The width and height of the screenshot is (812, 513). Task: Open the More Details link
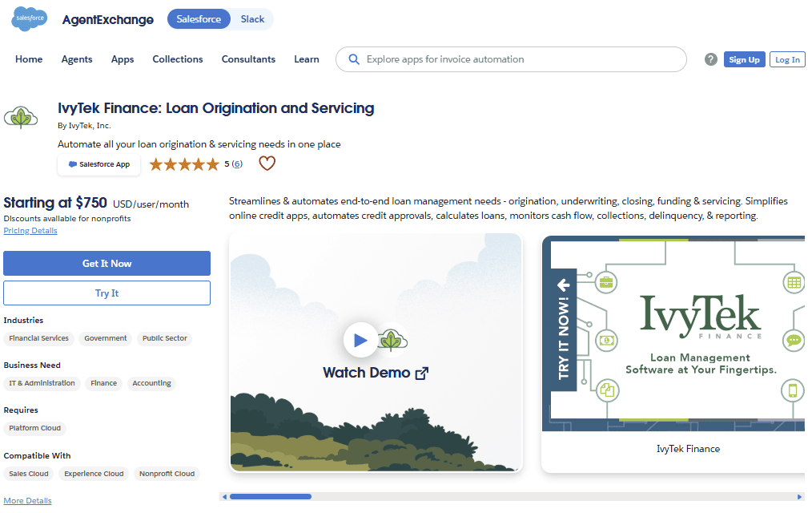(x=27, y=500)
